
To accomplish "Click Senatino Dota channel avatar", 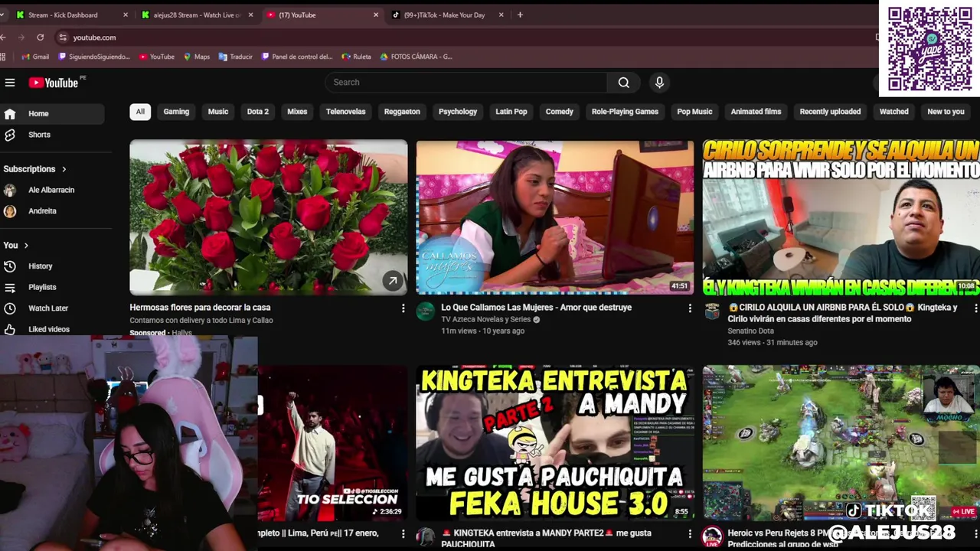I will (712, 311).
